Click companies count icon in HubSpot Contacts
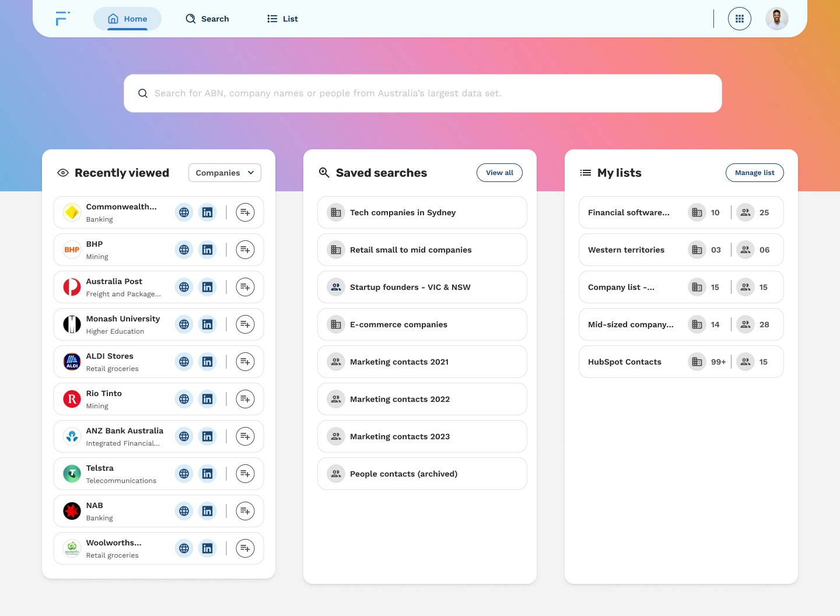The width and height of the screenshot is (840, 616). point(697,362)
